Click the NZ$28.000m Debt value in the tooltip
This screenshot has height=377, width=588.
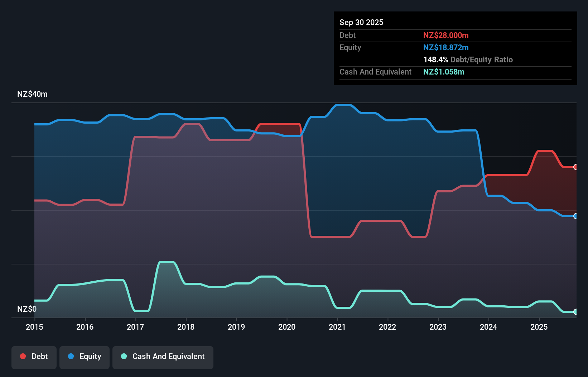click(446, 35)
